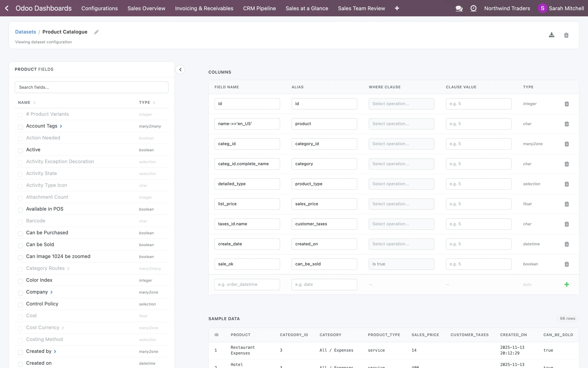This screenshot has width=588, height=368.
Task: Remove the taxes_id.name column row
Action: click(x=567, y=224)
